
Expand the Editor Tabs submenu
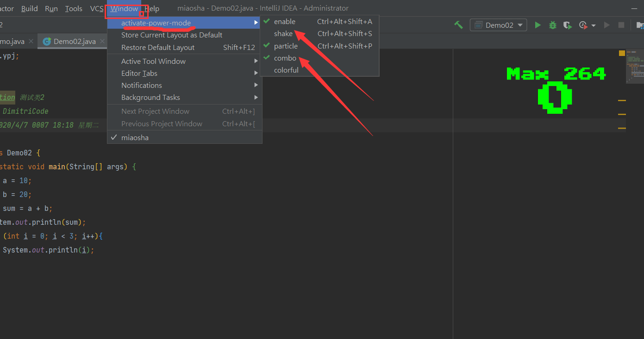[x=185, y=73]
